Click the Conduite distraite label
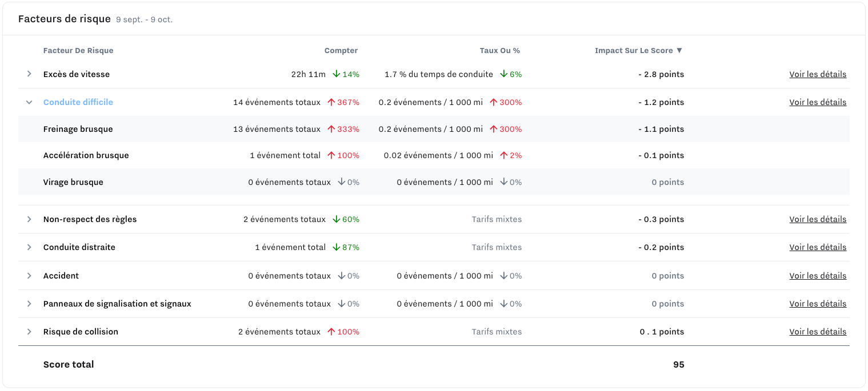 click(79, 247)
